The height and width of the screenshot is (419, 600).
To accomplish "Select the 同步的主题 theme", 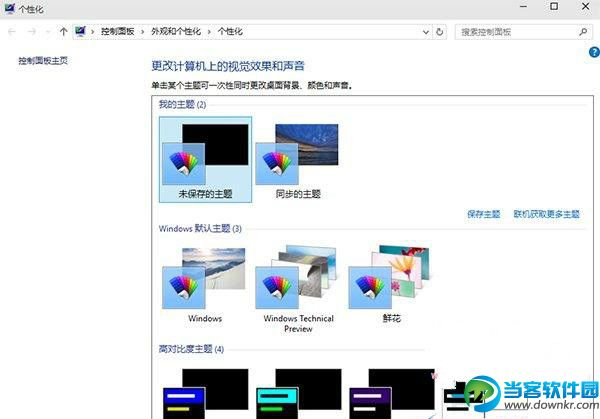I will [x=298, y=159].
